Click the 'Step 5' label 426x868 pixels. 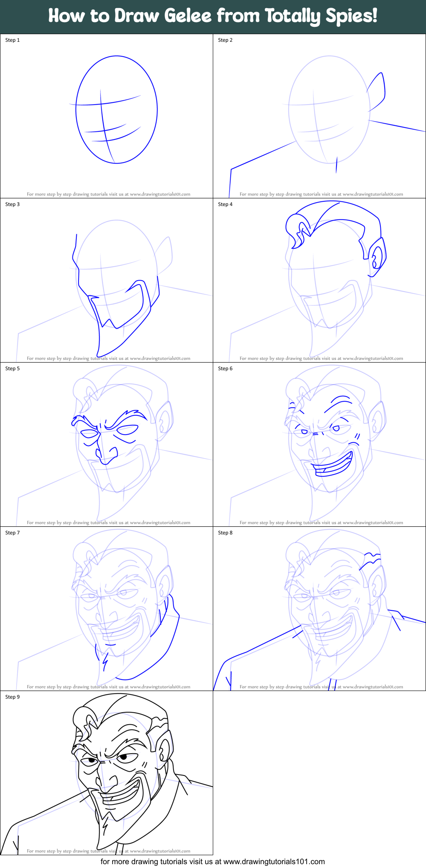(x=12, y=369)
